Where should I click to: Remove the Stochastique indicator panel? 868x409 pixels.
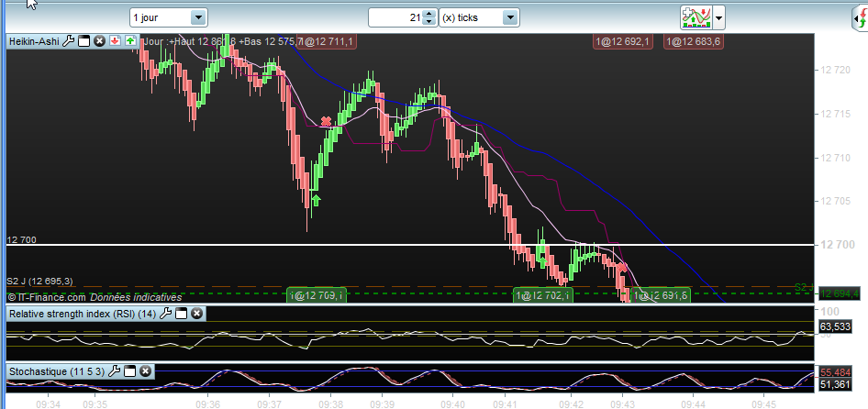145,371
